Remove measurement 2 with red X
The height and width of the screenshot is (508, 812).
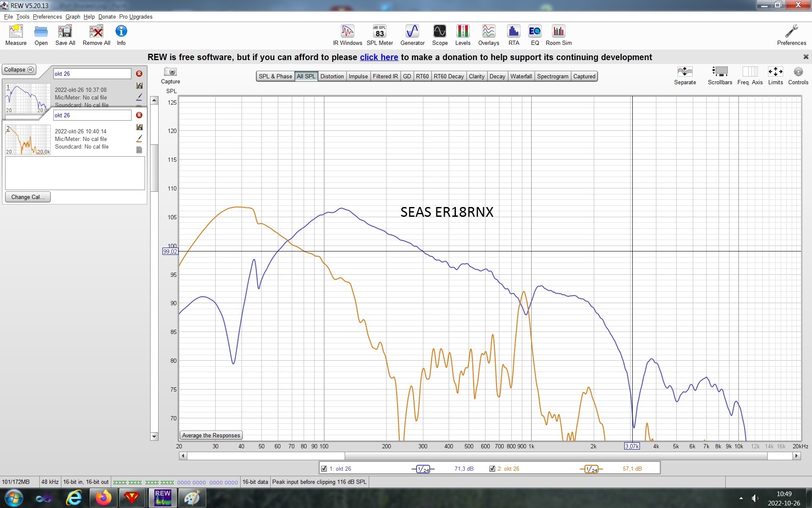click(x=139, y=115)
